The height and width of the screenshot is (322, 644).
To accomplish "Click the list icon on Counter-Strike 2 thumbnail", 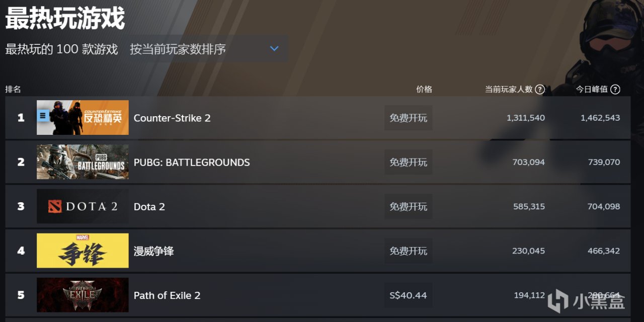I will [43, 116].
